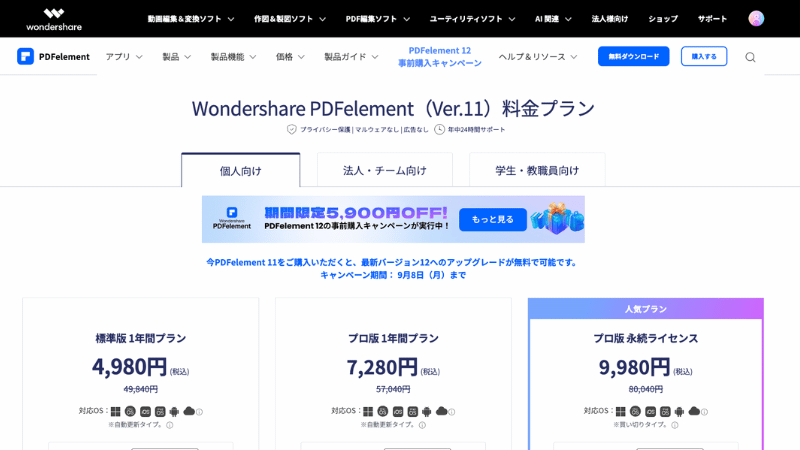
Task: Expand PDF編集ソフト menu
Action: pos(378,19)
